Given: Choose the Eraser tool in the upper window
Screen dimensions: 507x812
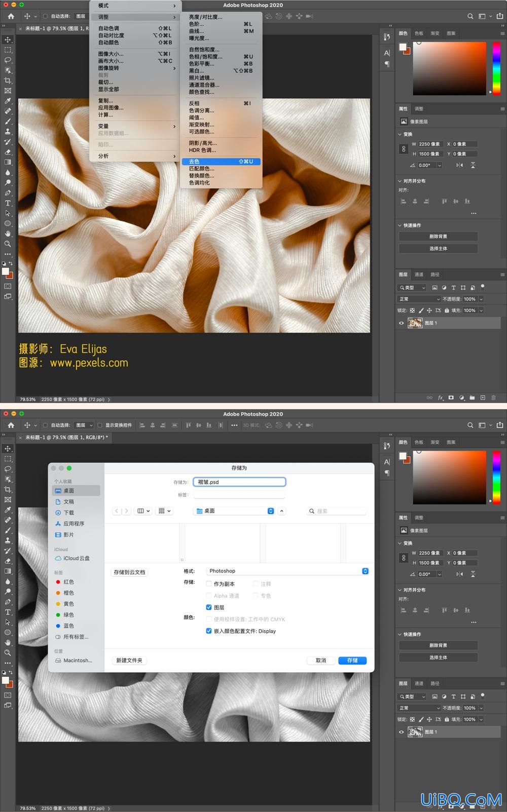Looking at the screenshot, I should [x=8, y=152].
